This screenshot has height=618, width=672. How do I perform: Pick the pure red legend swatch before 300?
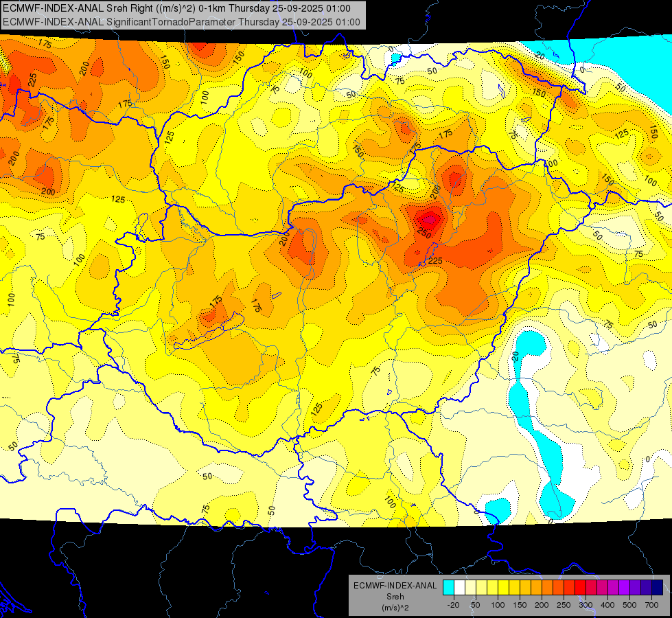pyautogui.click(x=580, y=588)
